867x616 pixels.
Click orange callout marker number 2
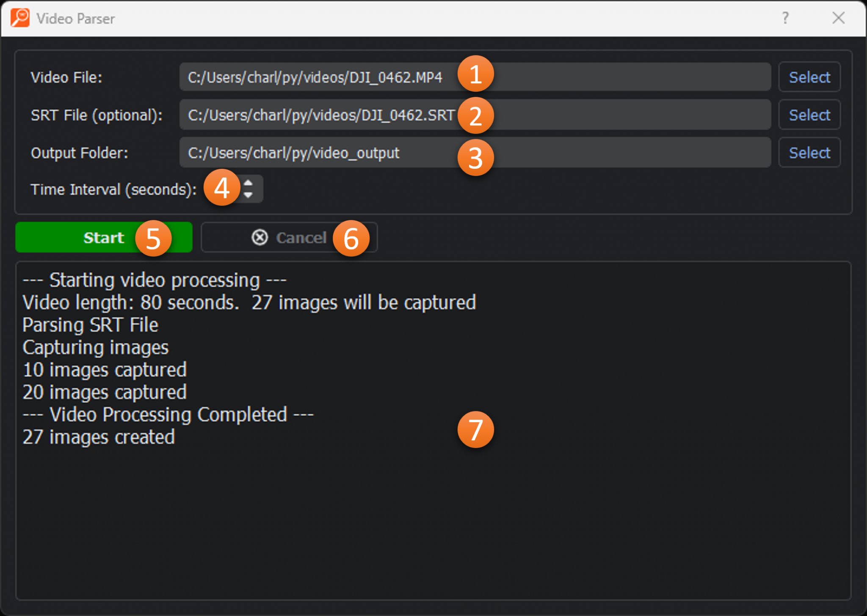(475, 115)
